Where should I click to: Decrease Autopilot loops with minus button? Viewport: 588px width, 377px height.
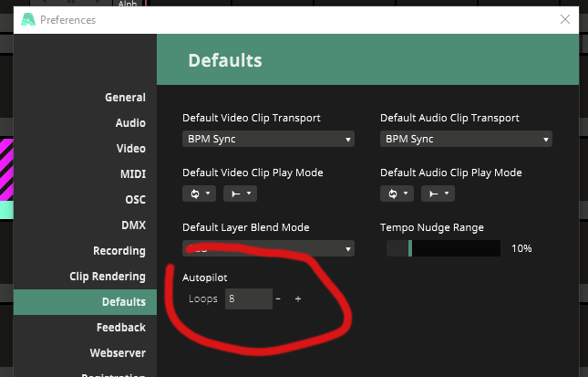tap(278, 299)
